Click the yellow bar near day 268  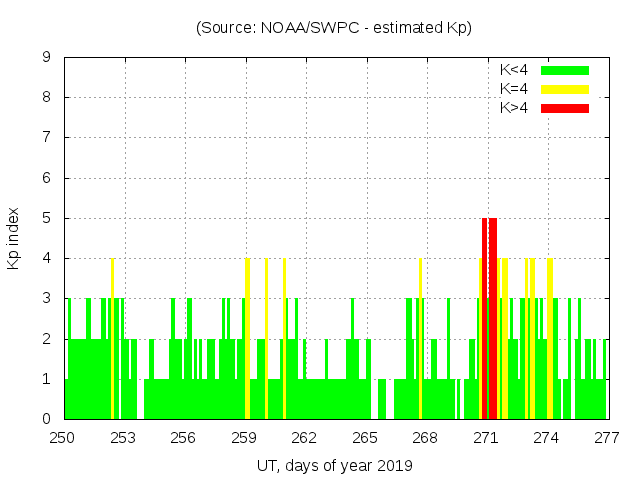point(420,338)
